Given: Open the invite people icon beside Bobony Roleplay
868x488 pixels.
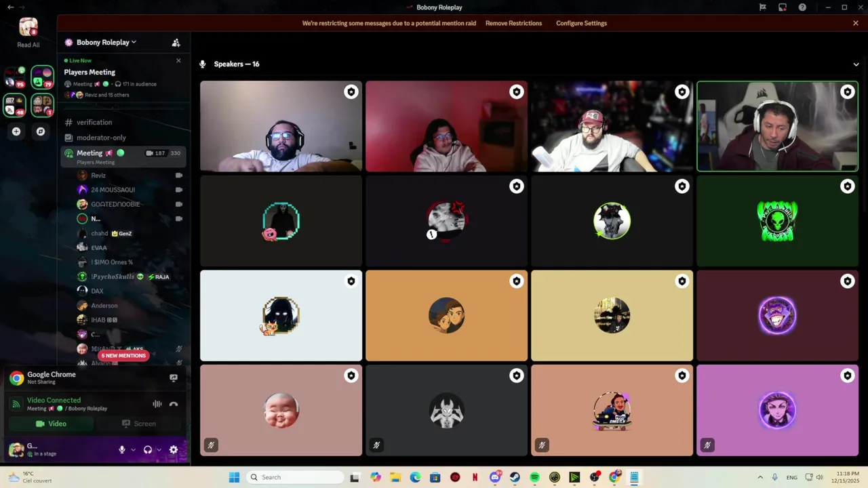Looking at the screenshot, I should pyautogui.click(x=176, y=43).
